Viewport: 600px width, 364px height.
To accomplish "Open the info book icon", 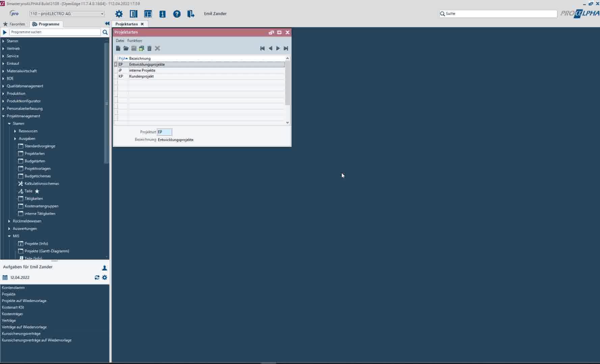I will click(162, 14).
